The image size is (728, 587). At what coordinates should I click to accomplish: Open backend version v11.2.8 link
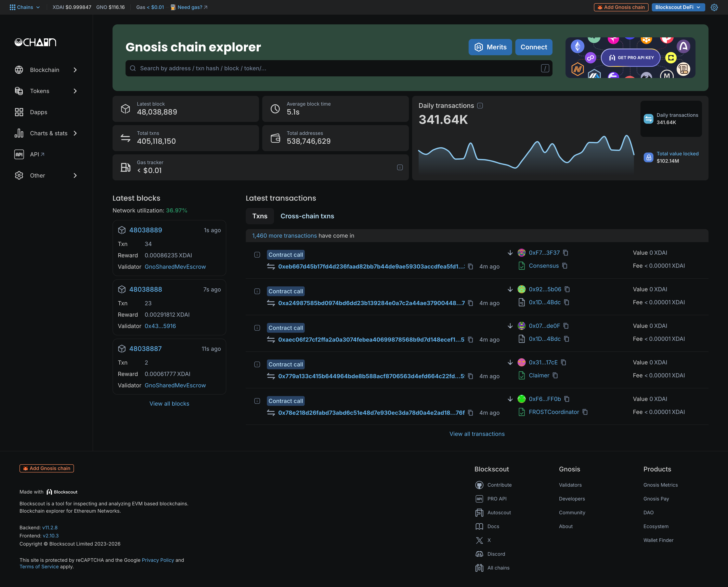click(x=50, y=527)
